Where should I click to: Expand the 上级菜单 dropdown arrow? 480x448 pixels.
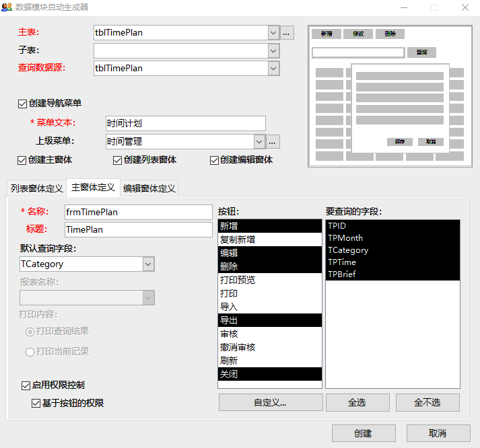tap(259, 142)
